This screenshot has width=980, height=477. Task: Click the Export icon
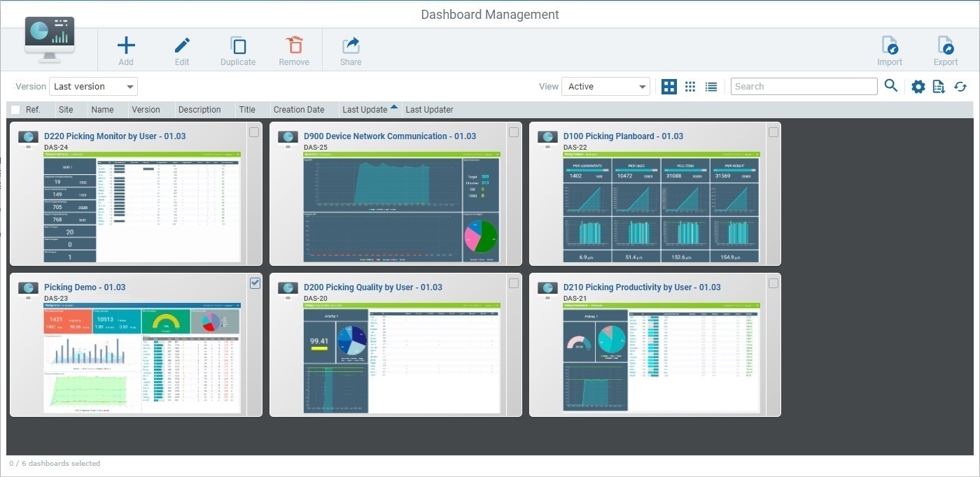tap(946, 45)
